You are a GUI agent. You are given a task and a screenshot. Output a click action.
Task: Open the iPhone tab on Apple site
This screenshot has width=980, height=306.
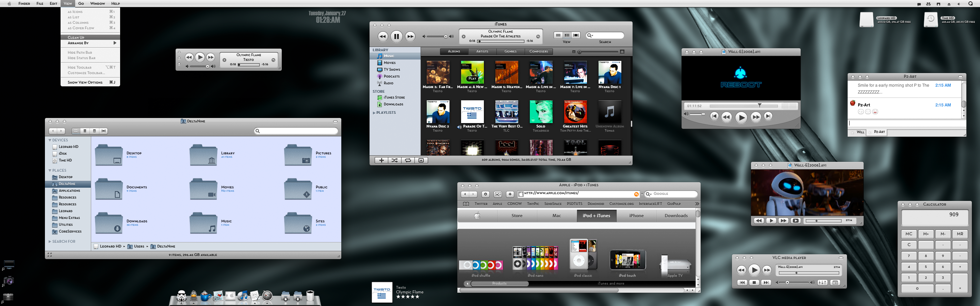point(636,216)
